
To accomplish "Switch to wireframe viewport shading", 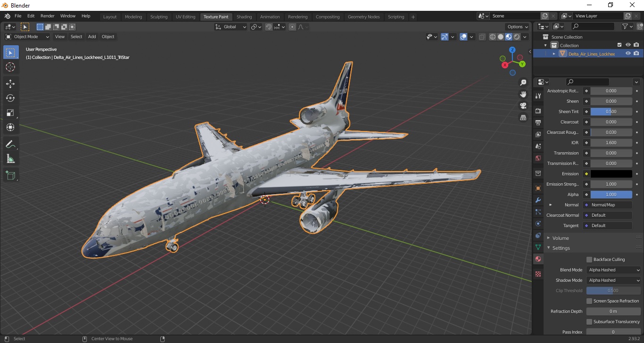I will point(493,37).
